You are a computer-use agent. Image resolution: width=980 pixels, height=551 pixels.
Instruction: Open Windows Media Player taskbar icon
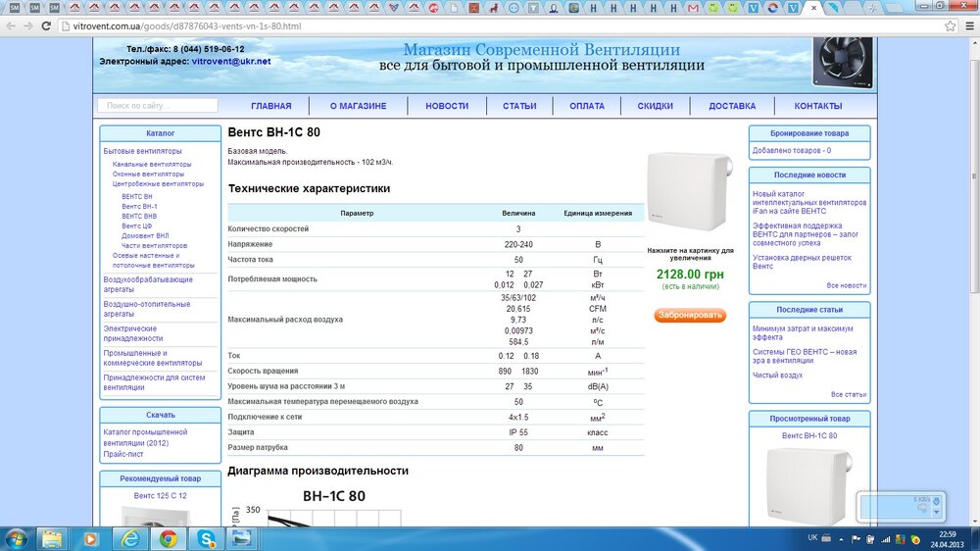point(90,538)
